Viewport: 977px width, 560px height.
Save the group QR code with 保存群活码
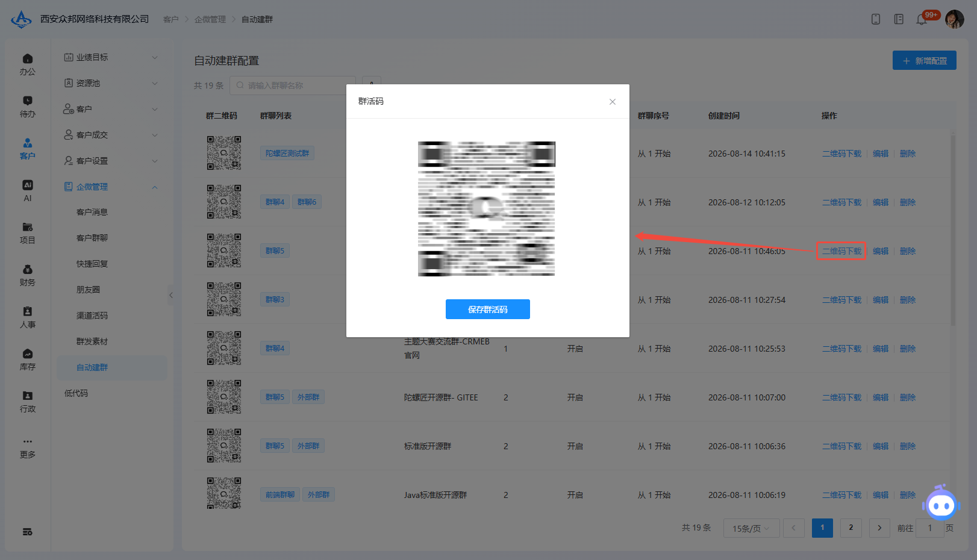coord(488,310)
